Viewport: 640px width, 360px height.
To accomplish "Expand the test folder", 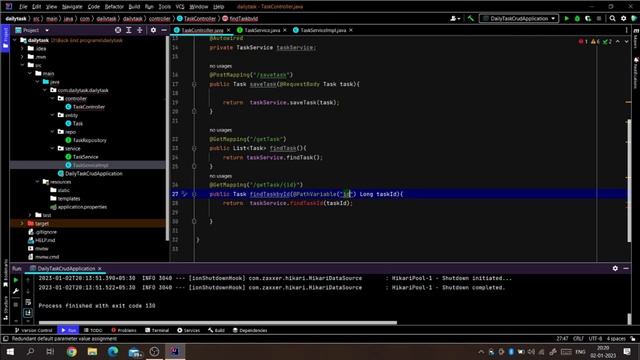I will click(x=30, y=215).
